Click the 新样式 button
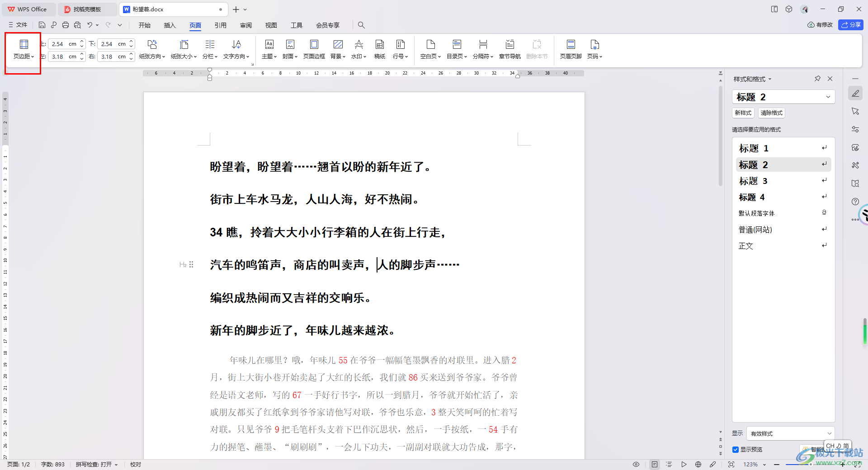Screen dimensions: 868x470 coord(743,113)
